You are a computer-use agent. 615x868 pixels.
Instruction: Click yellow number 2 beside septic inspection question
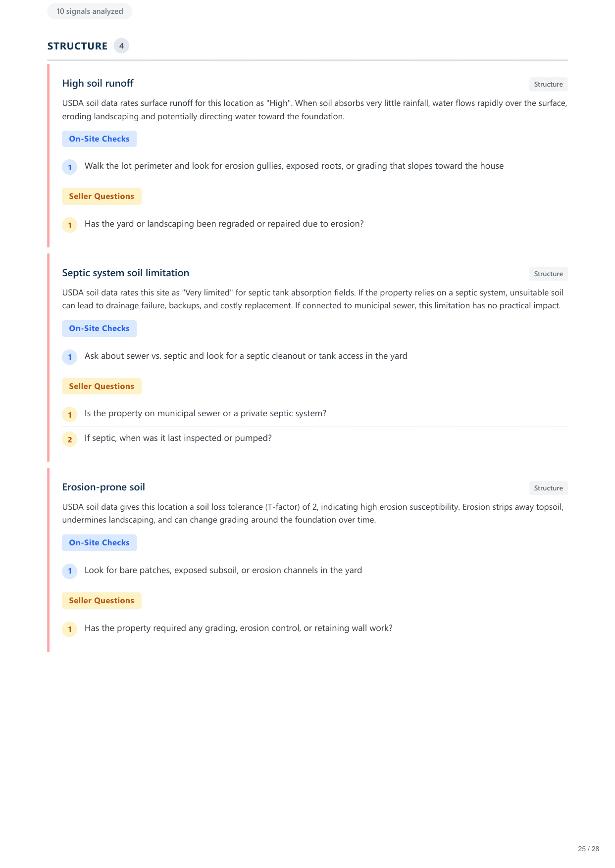coord(70,439)
